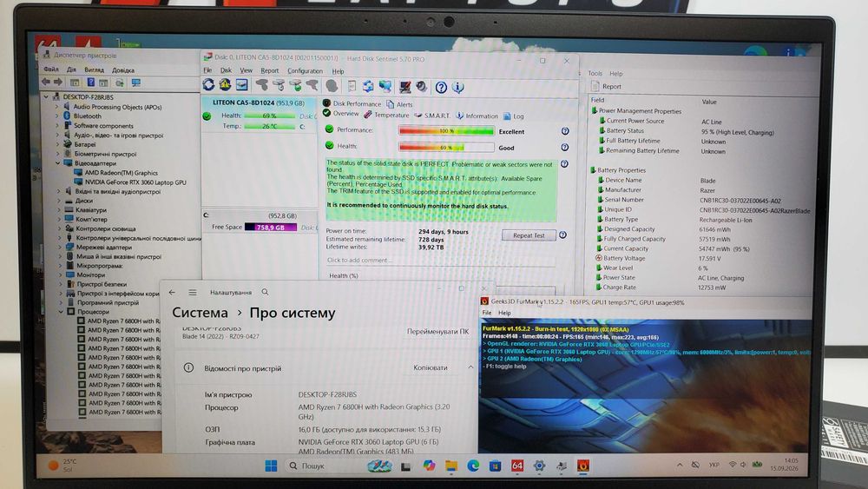Click the document report icon in Sentinel toolbar
868x489 pixels.
(x=352, y=86)
